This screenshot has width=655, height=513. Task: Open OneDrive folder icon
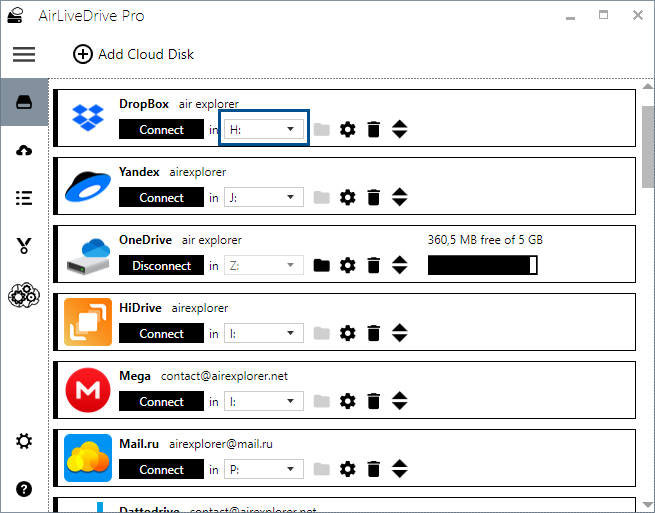pyautogui.click(x=321, y=265)
